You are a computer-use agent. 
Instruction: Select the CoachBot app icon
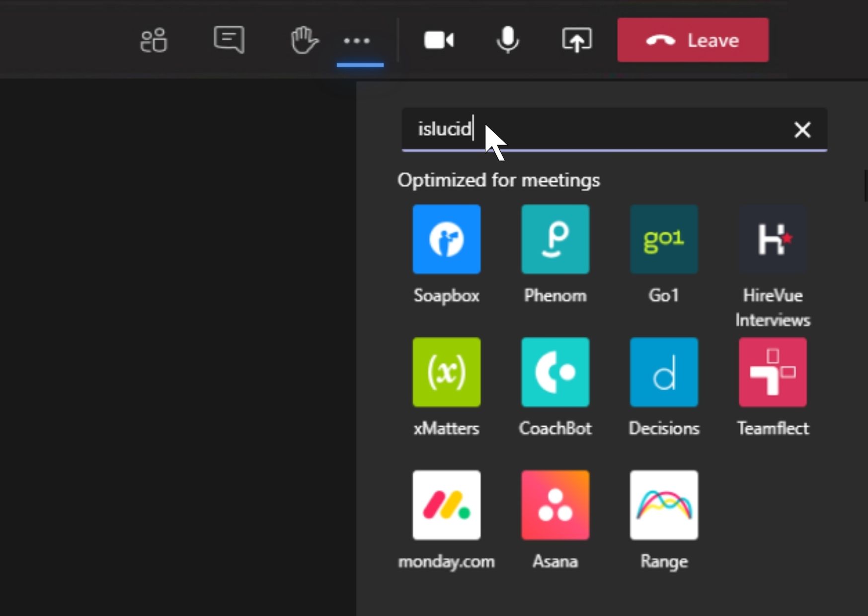[555, 372]
